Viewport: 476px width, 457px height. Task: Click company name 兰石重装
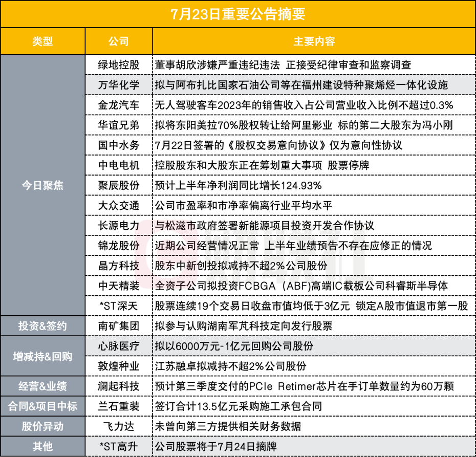119,406
